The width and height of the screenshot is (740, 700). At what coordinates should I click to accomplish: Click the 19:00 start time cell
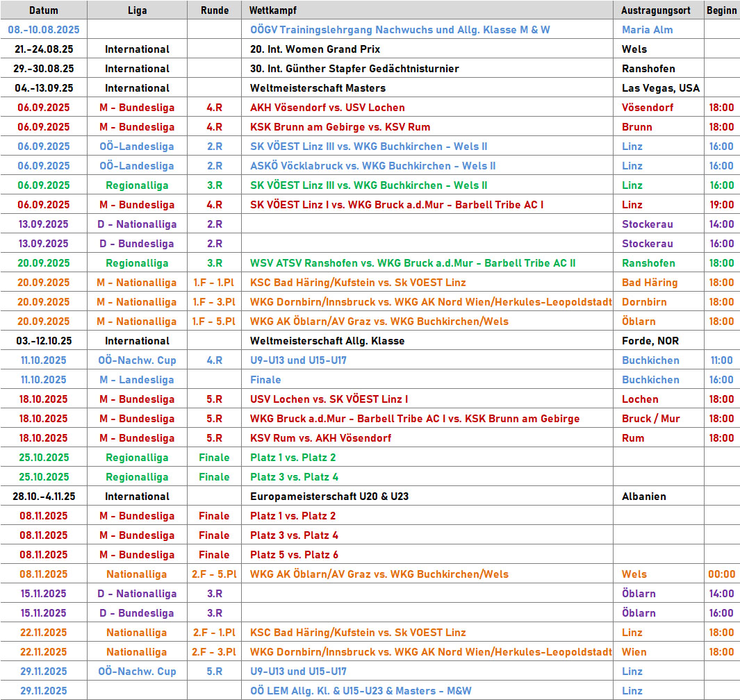pyautogui.click(x=721, y=205)
